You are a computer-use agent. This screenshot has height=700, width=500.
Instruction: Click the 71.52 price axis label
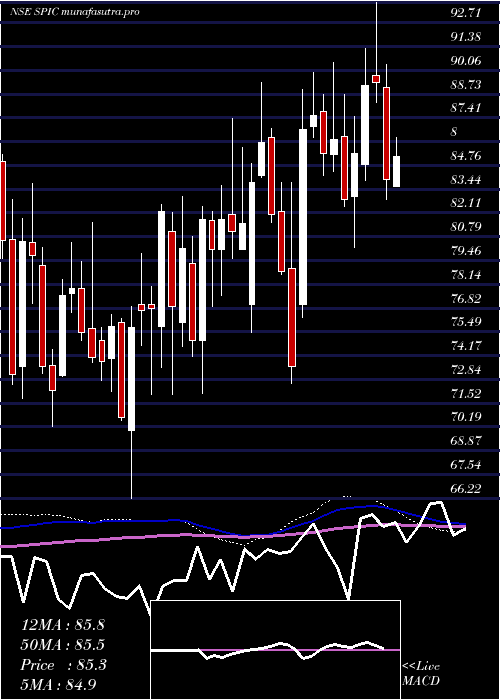pos(466,393)
